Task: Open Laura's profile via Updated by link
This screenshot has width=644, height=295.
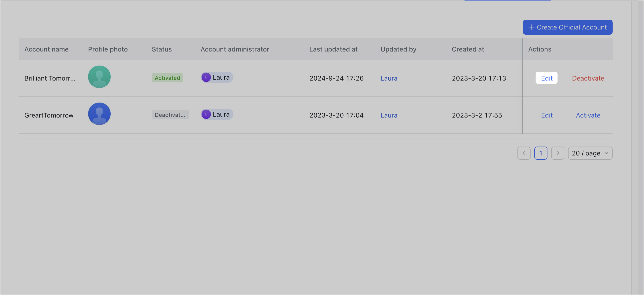Action: pyautogui.click(x=389, y=78)
